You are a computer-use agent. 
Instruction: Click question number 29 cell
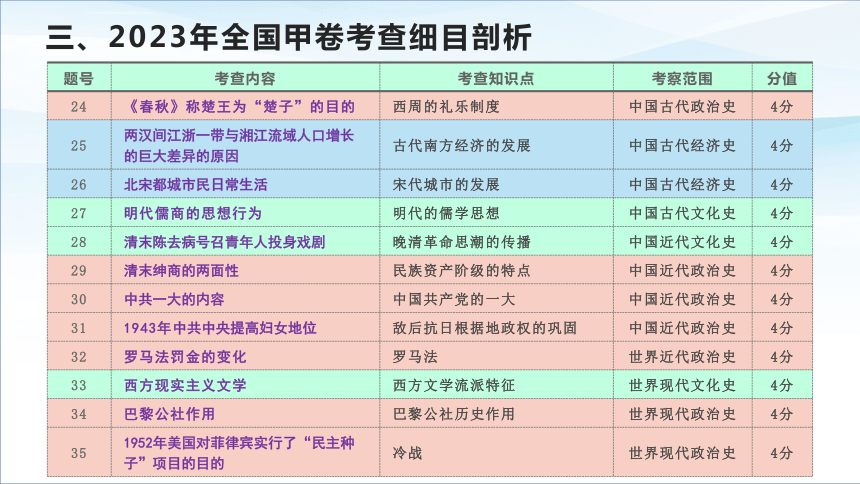[79, 270]
